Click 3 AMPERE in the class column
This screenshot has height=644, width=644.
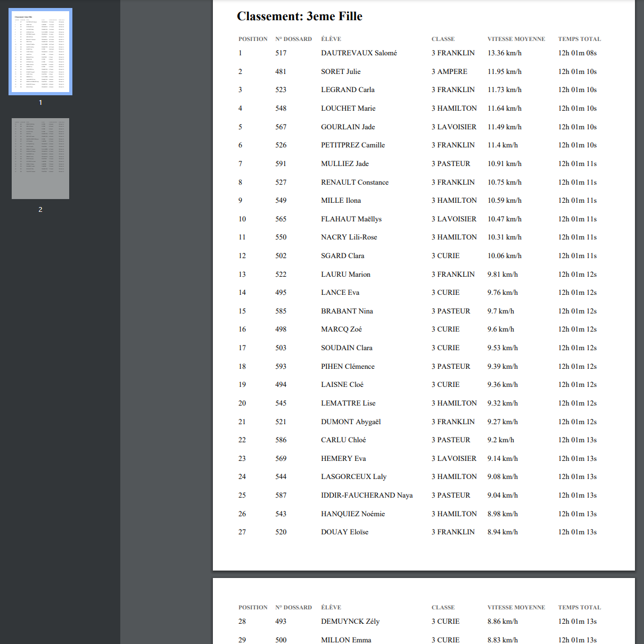(x=449, y=72)
